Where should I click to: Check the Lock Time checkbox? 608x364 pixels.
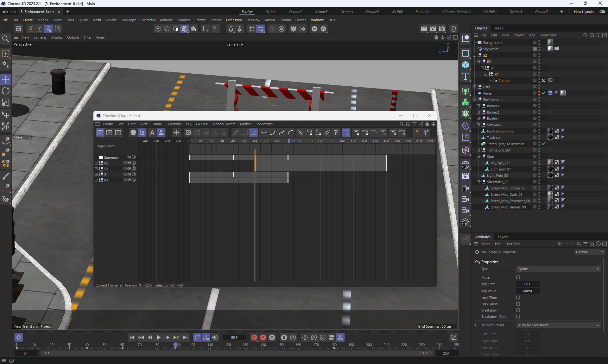pyautogui.click(x=518, y=298)
